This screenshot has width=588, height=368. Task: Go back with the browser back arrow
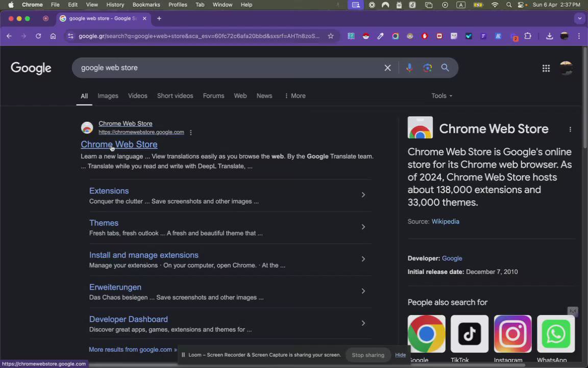click(9, 36)
